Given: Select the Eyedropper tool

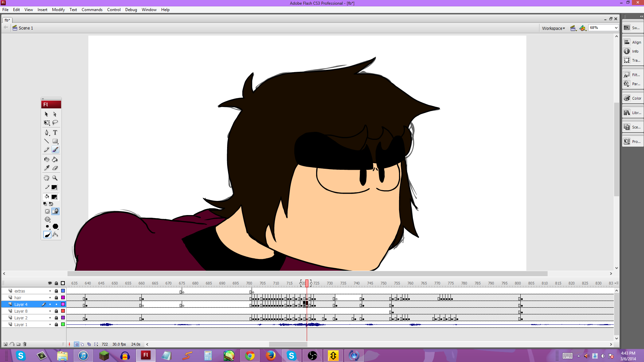Looking at the screenshot, I should coord(47,168).
